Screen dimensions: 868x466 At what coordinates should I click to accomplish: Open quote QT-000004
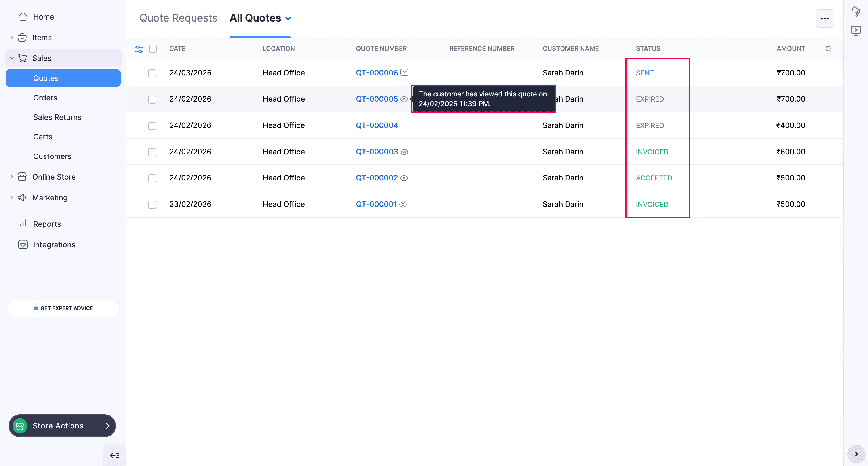click(x=377, y=125)
